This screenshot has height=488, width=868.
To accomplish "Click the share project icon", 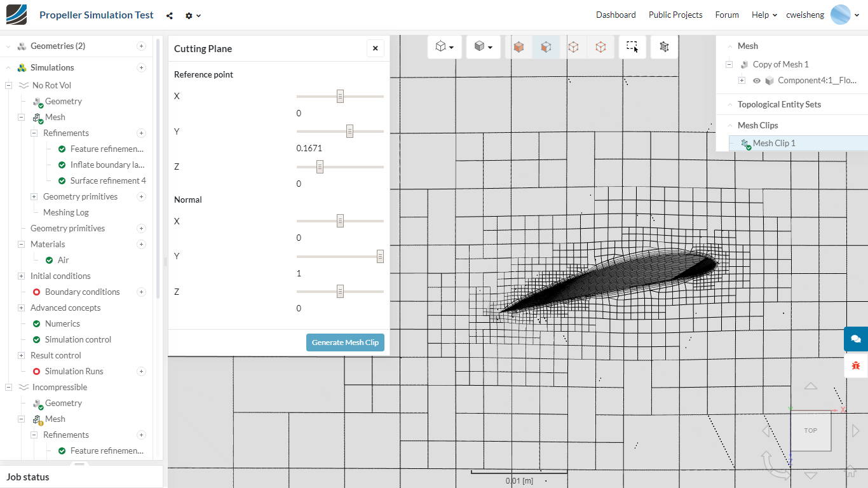I will click(170, 15).
